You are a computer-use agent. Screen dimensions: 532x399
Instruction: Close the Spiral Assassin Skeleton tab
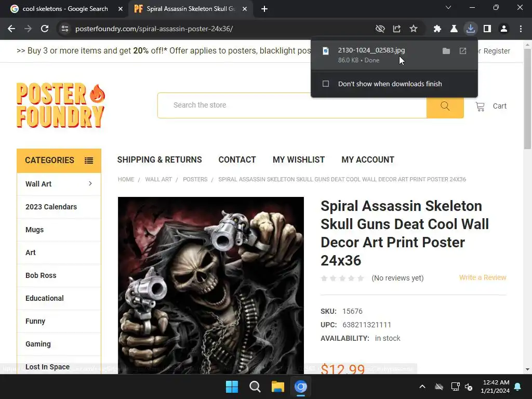(x=245, y=9)
